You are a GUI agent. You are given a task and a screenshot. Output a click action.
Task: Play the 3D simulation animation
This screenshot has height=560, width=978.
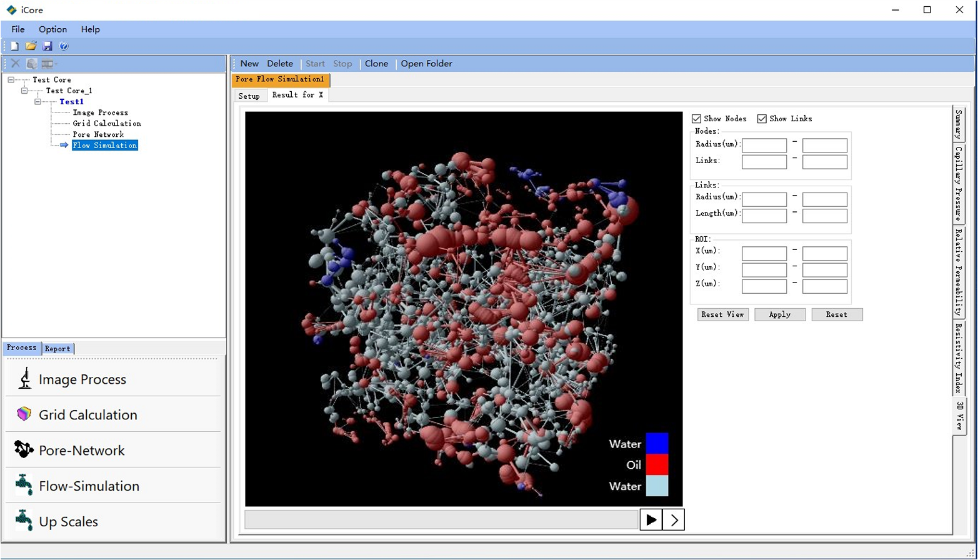pos(651,519)
